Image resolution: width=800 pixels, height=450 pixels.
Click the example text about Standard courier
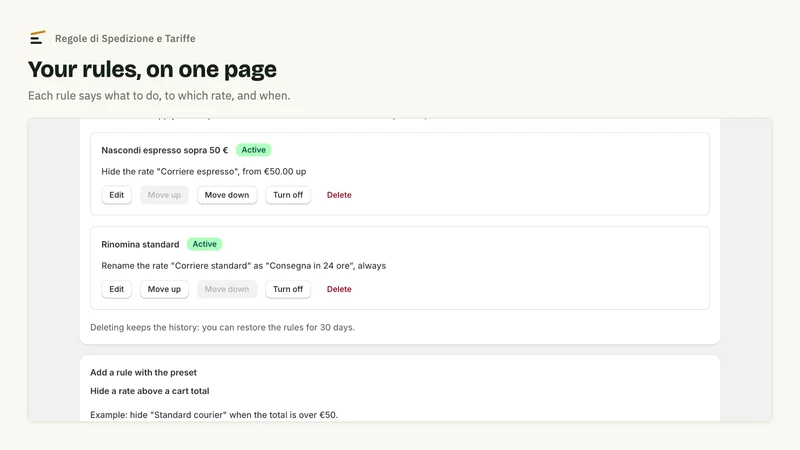pyautogui.click(x=214, y=415)
